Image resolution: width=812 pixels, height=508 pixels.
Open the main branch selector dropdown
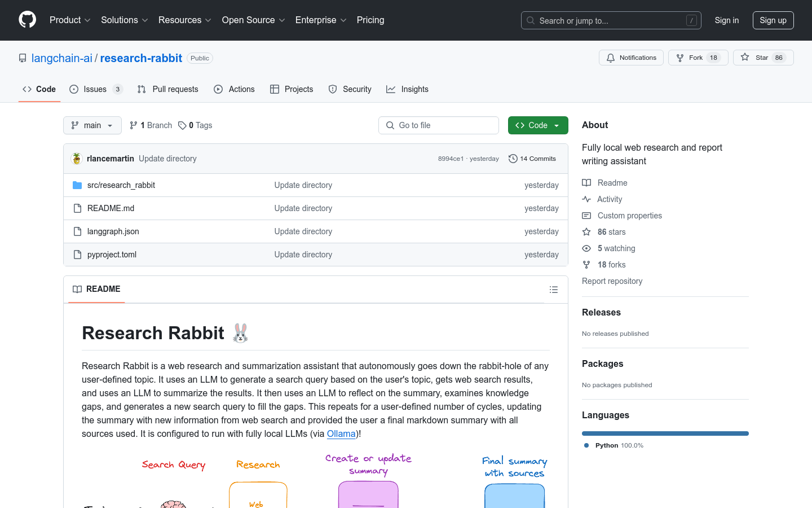pos(92,125)
